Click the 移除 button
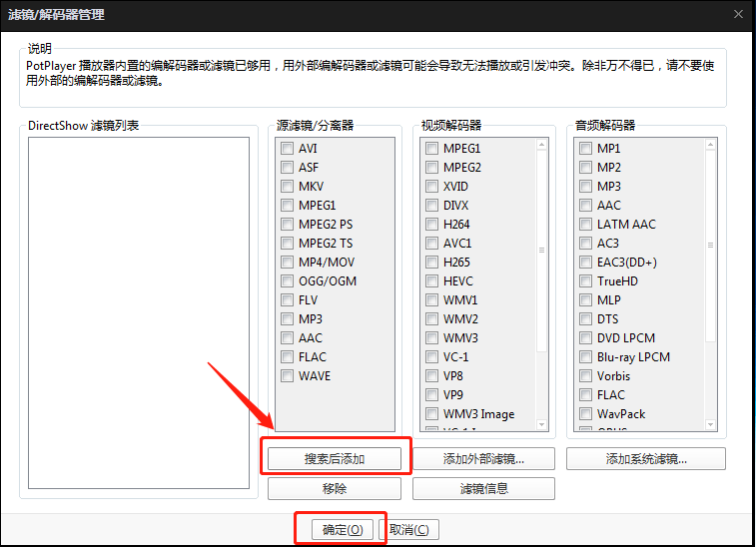 click(335, 489)
